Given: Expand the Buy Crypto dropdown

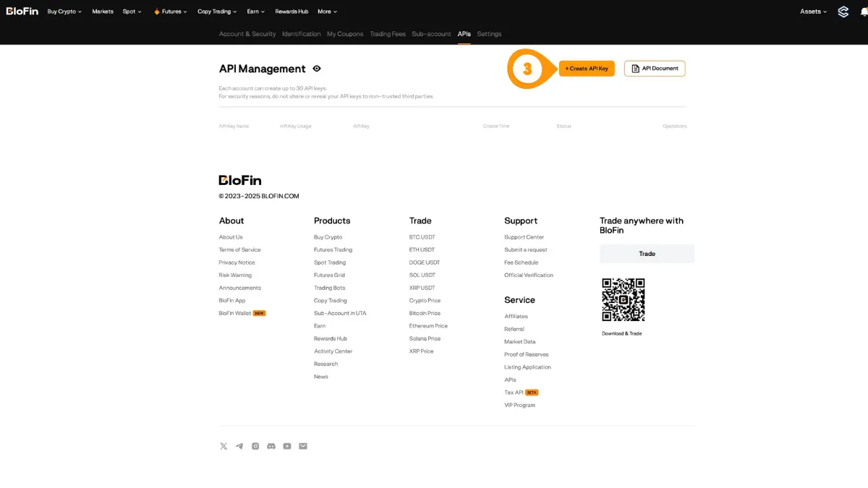Looking at the screenshot, I should click(64, 12).
